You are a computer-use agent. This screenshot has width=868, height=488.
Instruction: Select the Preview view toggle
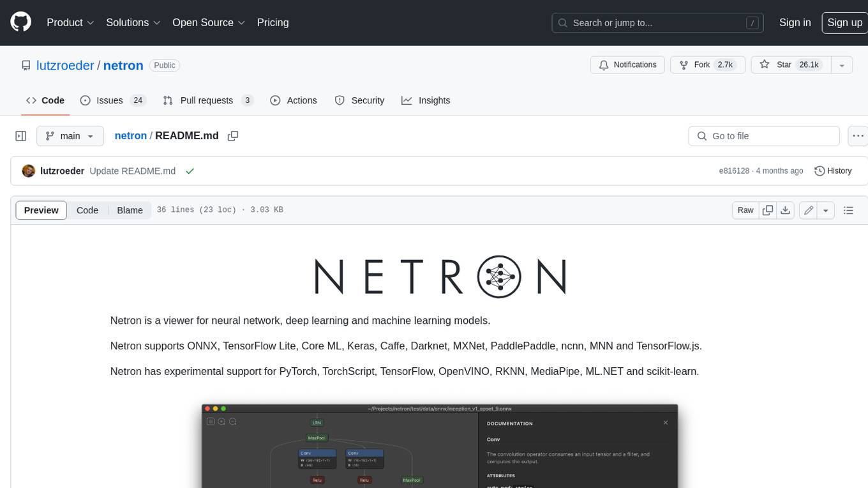click(x=41, y=210)
